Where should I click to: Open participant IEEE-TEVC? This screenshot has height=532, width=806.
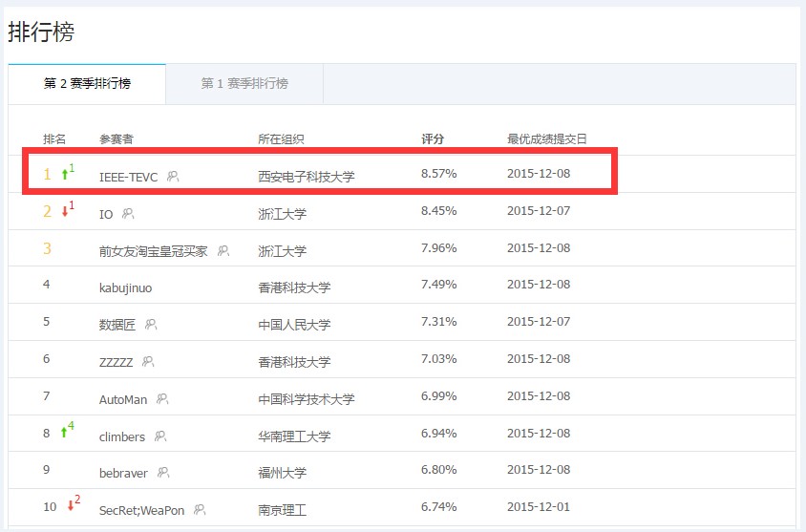pyautogui.click(x=128, y=178)
